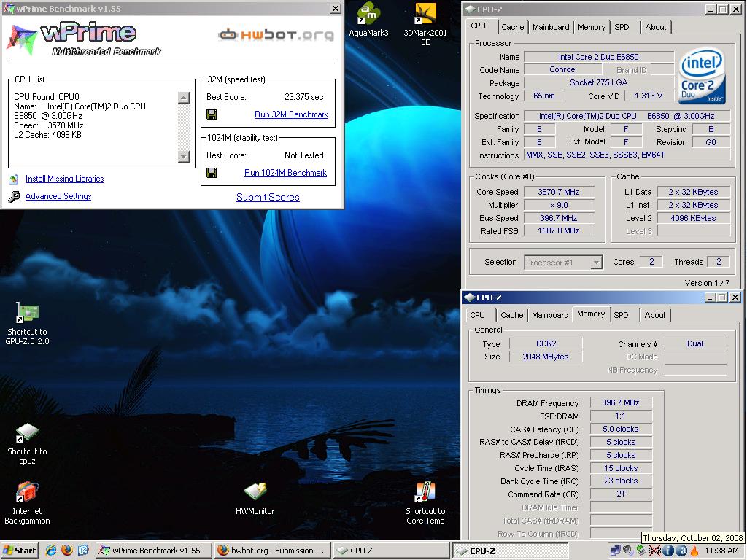Viewport: 747px width, 560px height.
Task: Click the first system tray icon
Action: tap(616, 551)
